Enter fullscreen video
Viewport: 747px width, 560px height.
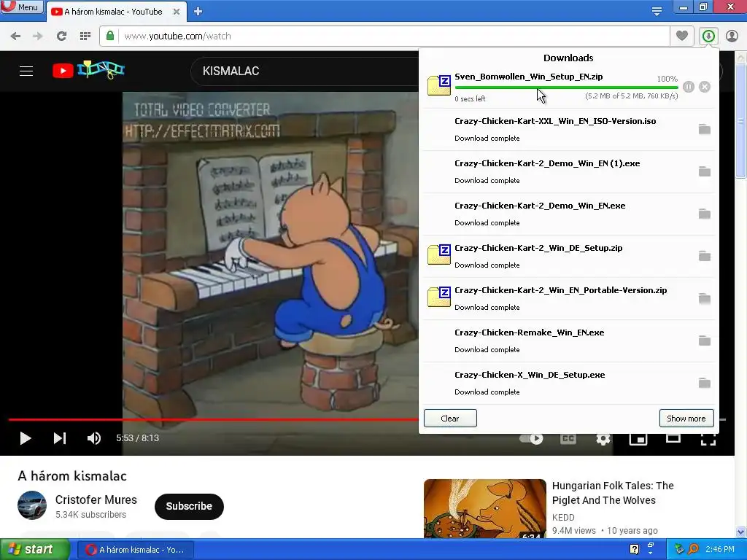coord(708,438)
